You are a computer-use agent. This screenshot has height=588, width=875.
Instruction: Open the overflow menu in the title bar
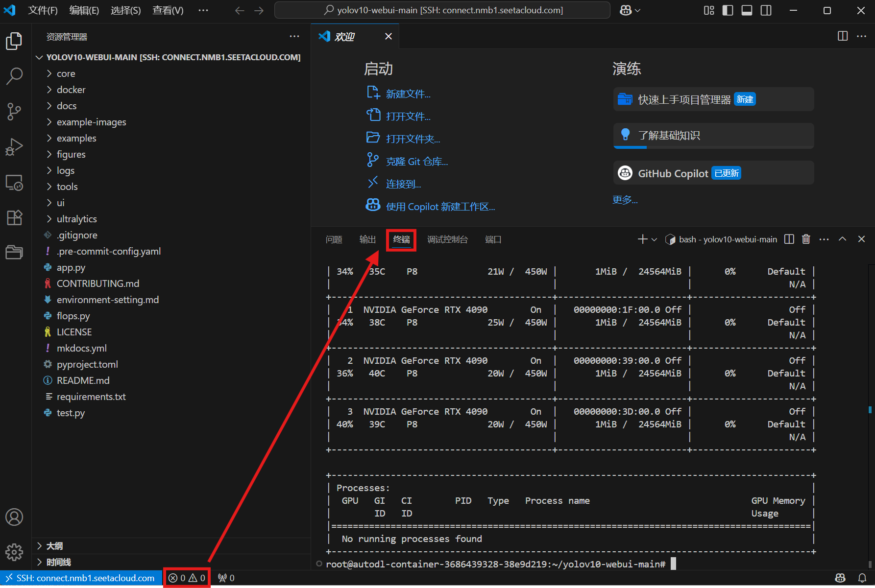coord(203,10)
